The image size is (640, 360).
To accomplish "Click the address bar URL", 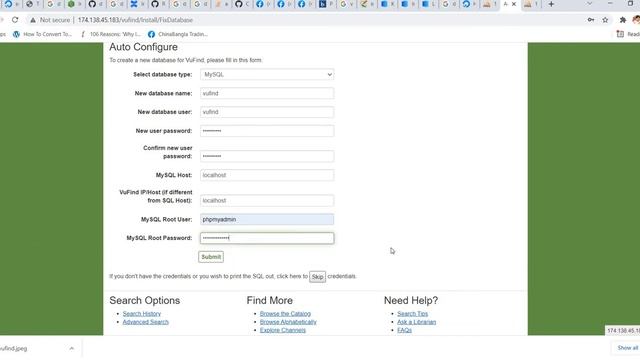I will pyautogui.click(x=135, y=20).
